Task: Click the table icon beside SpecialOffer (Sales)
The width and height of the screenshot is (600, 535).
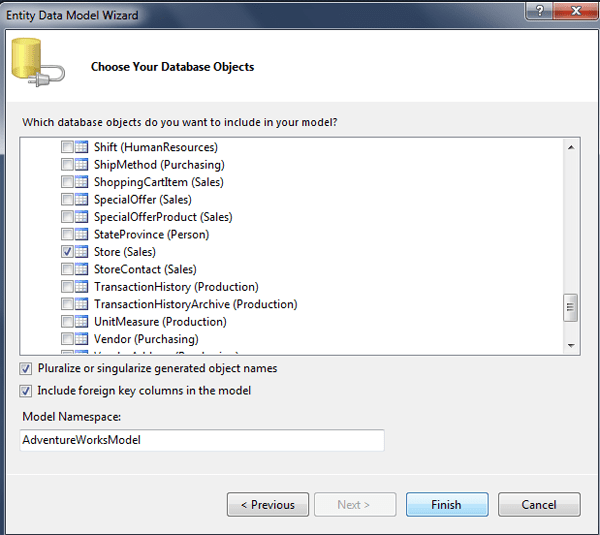Action: click(x=81, y=199)
